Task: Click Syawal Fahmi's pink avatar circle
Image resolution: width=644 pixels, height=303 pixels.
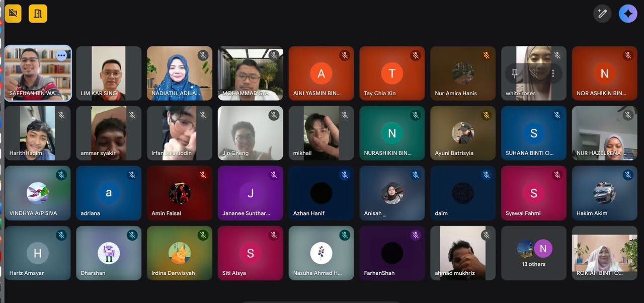Action: click(533, 193)
